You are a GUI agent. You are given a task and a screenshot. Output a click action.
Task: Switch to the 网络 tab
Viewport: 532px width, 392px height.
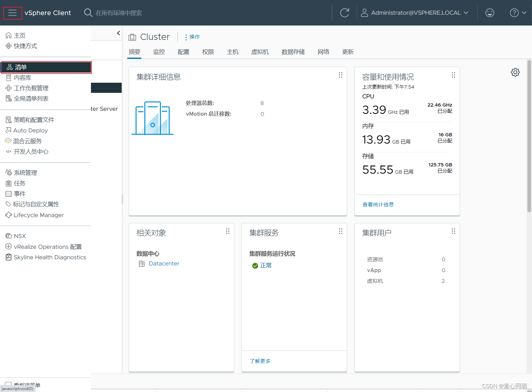coord(324,52)
